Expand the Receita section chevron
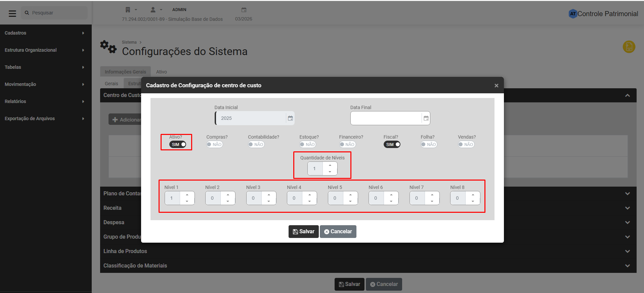644x293 pixels. point(627,208)
